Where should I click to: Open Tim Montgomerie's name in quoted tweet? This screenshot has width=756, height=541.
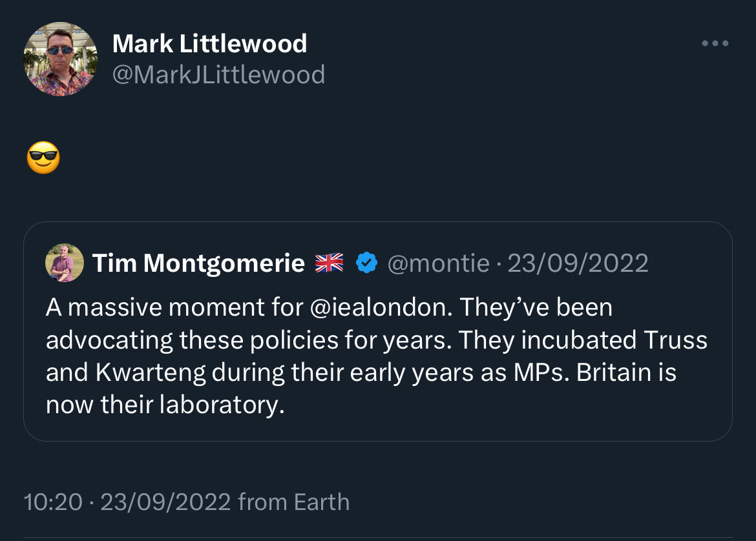(198, 263)
